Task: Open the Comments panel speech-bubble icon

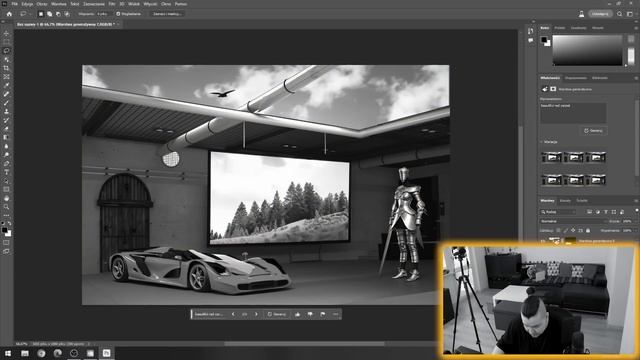Action: [x=530, y=40]
